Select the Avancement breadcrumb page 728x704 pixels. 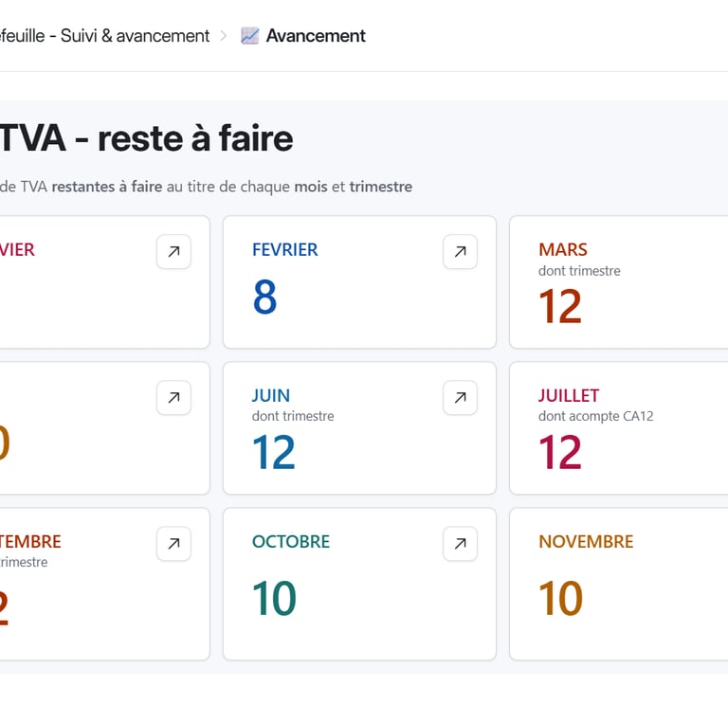click(x=316, y=36)
